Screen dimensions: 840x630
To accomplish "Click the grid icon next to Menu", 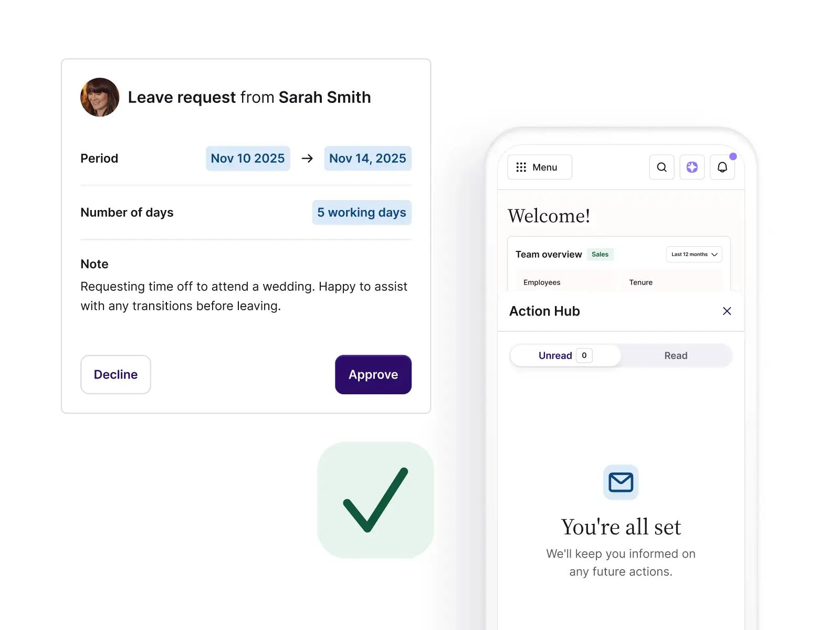I will coord(521,167).
